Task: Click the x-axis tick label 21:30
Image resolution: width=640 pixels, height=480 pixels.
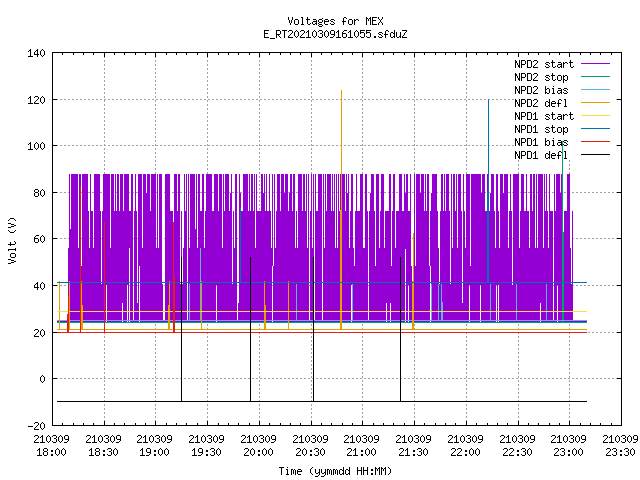Action: (x=413, y=452)
